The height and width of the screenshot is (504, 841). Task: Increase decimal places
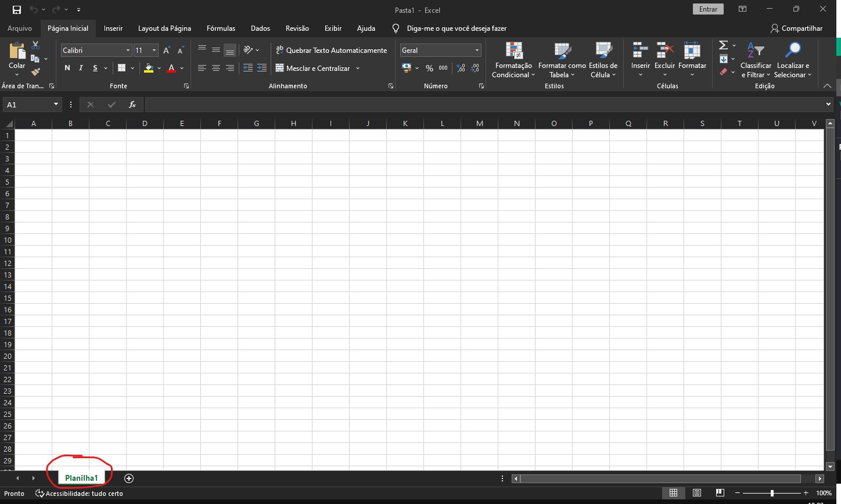461,68
